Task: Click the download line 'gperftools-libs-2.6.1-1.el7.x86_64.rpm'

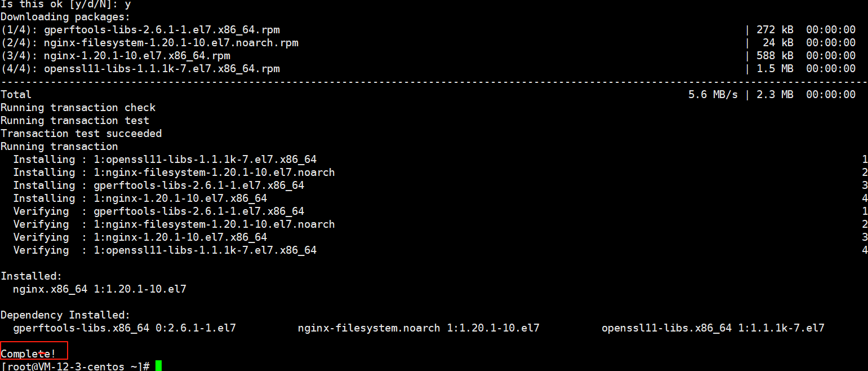Action: pyautogui.click(x=140, y=30)
